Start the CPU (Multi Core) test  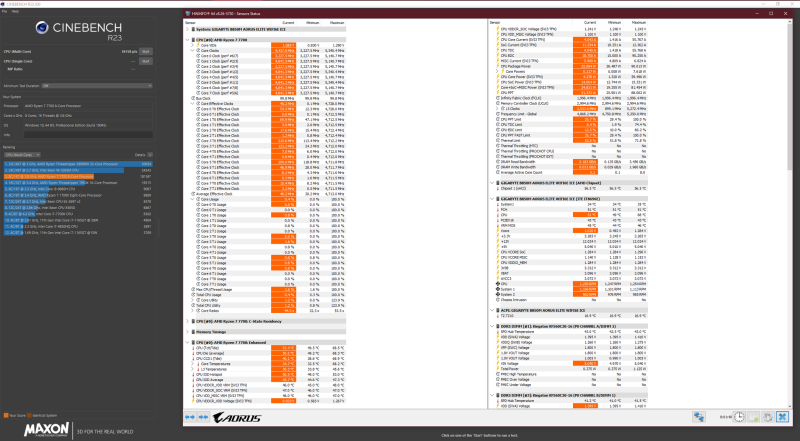145,52
